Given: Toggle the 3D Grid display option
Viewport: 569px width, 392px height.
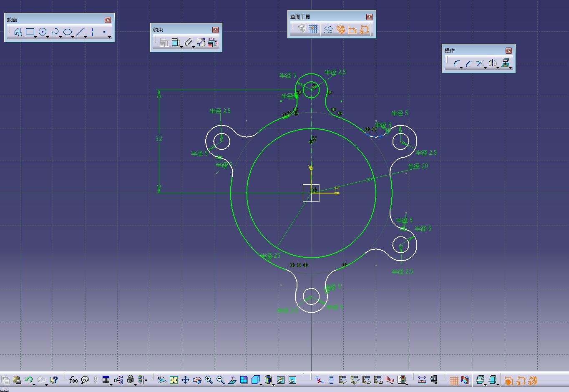Looking at the screenshot, I should point(302,29).
